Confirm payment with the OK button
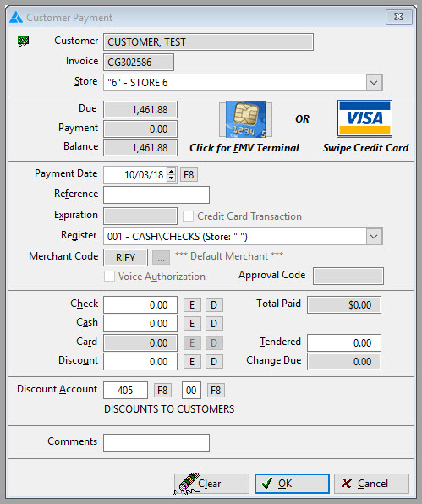 point(292,484)
